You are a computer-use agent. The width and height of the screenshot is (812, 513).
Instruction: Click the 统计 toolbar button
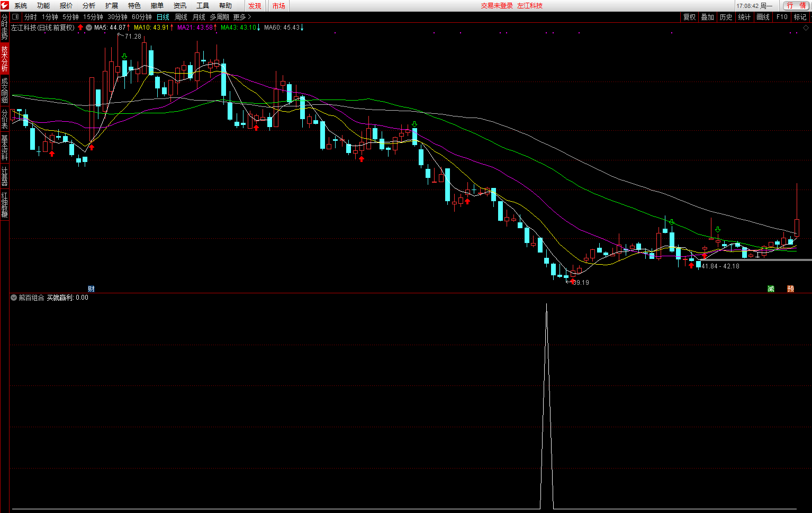click(744, 17)
